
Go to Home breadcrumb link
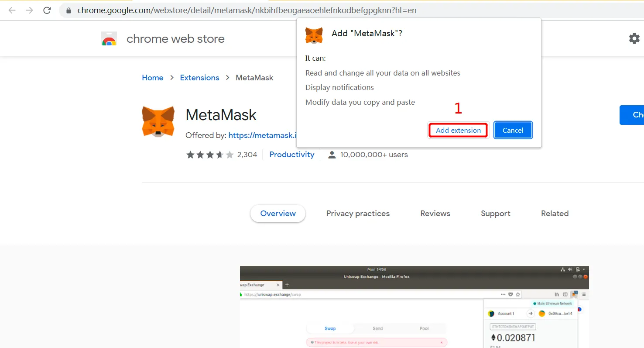(153, 78)
